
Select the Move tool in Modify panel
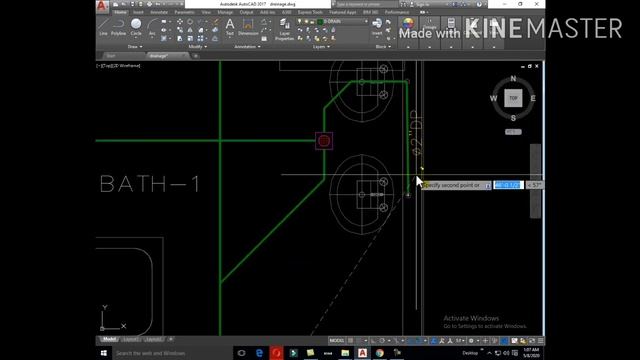[180, 22]
